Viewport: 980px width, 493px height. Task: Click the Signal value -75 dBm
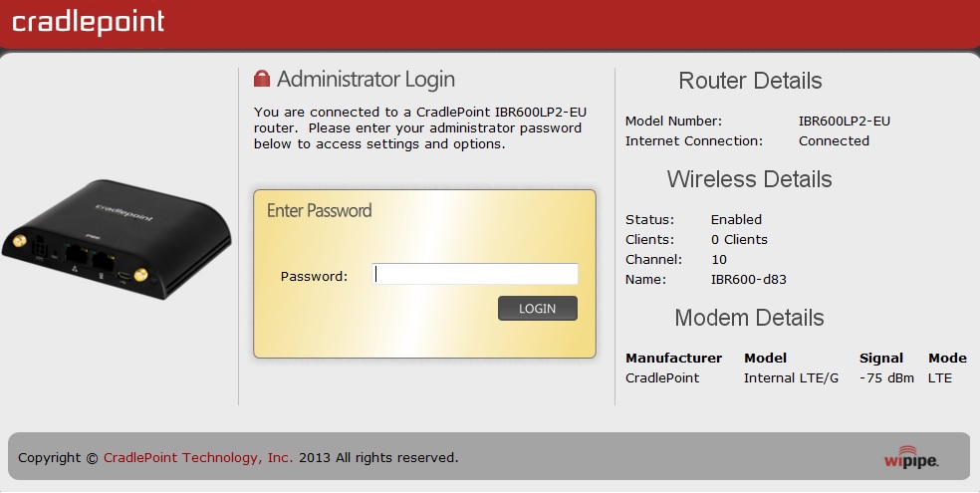pos(886,378)
